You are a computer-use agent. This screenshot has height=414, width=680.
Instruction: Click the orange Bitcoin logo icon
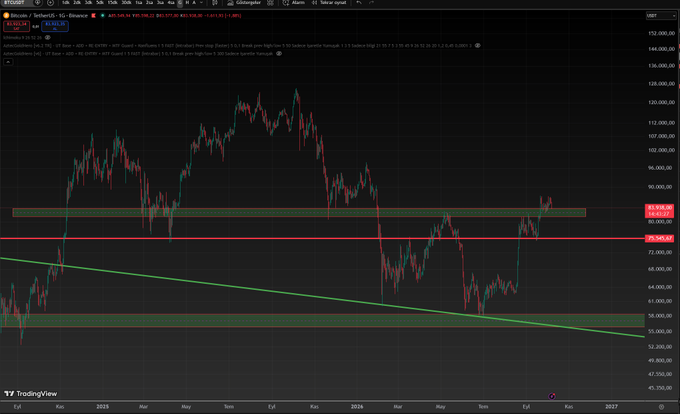click(6, 16)
